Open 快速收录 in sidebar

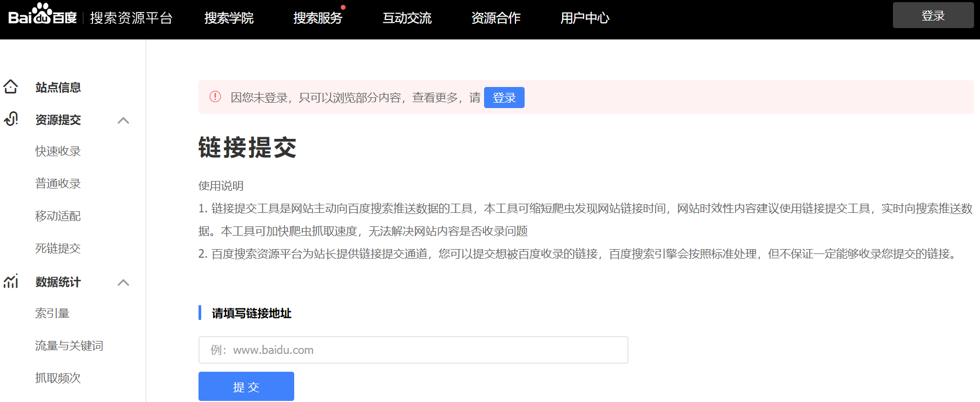58,151
